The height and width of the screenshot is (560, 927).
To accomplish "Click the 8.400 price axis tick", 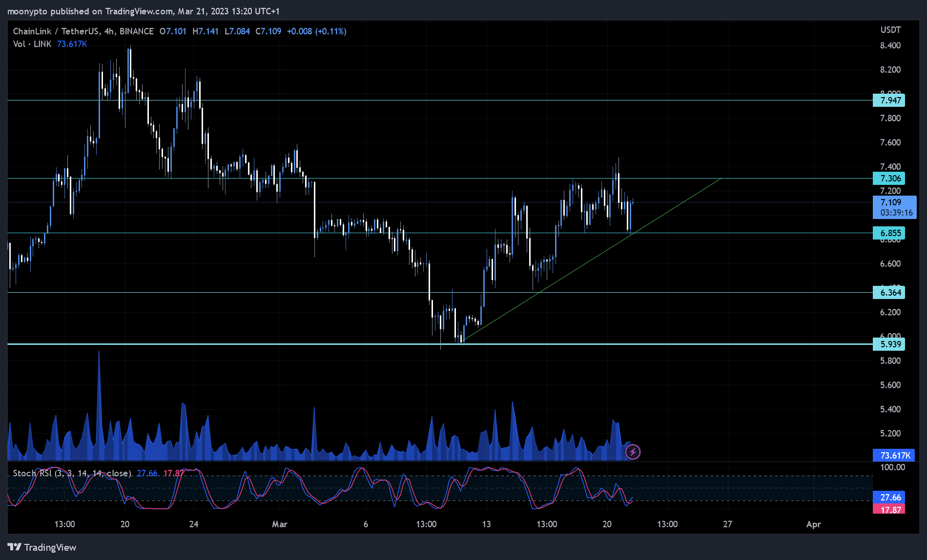I will (x=890, y=45).
